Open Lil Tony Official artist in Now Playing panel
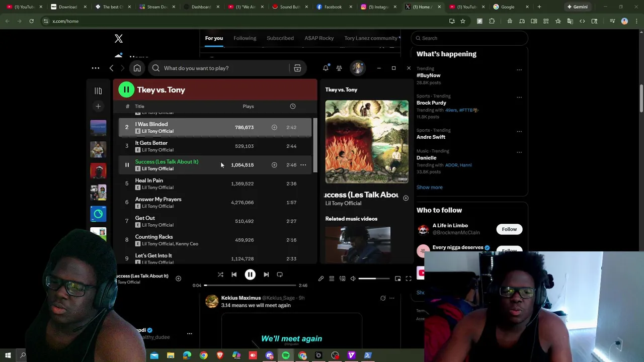The image size is (644, 362). 343,203
